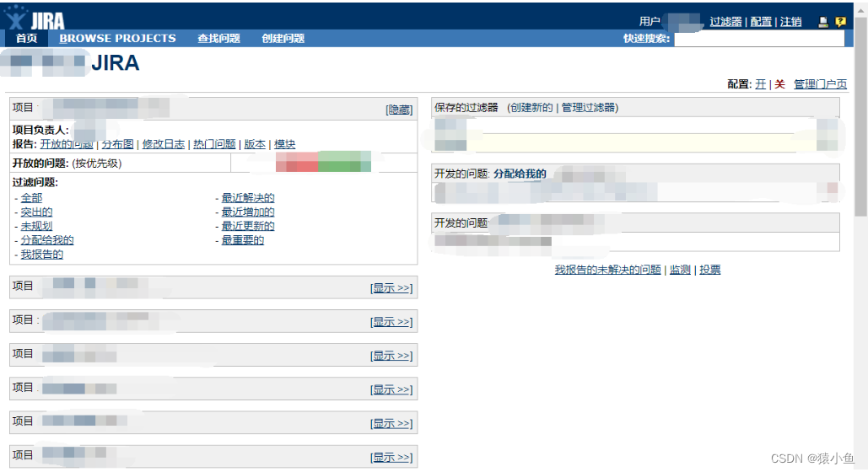Collapse the first project with [隐藏]
The image size is (868, 472).
pyautogui.click(x=398, y=110)
